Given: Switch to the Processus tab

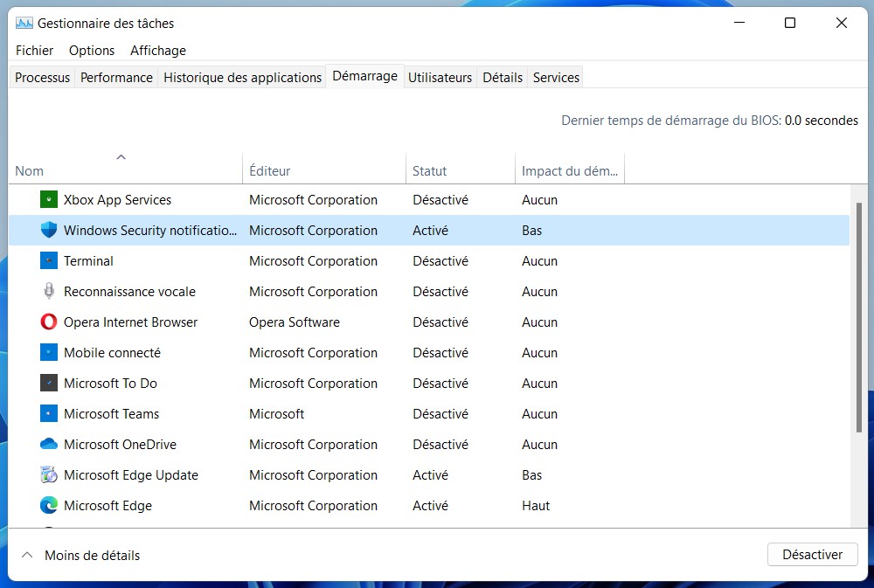Looking at the screenshot, I should pyautogui.click(x=42, y=78).
